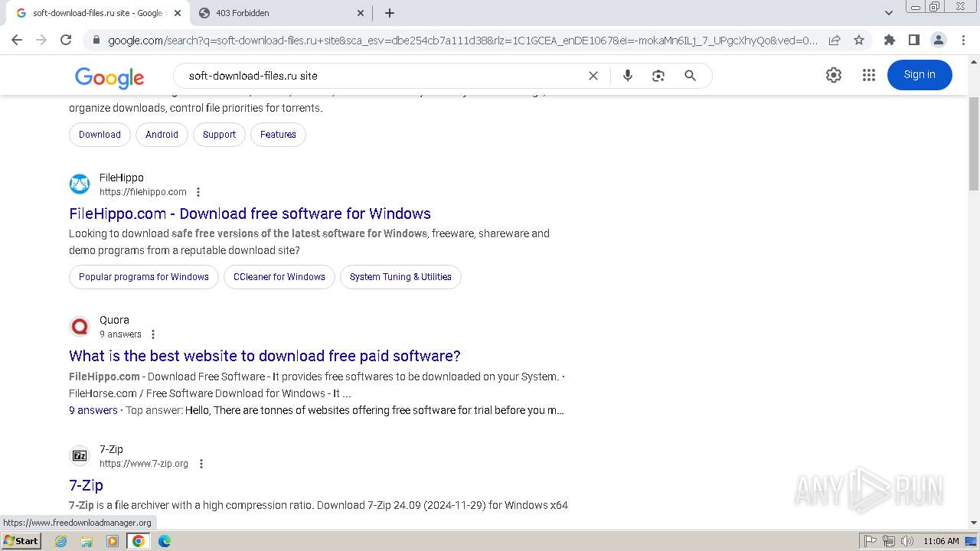Submit search with magnifier icon
This screenshot has width=980, height=551.
690,76
